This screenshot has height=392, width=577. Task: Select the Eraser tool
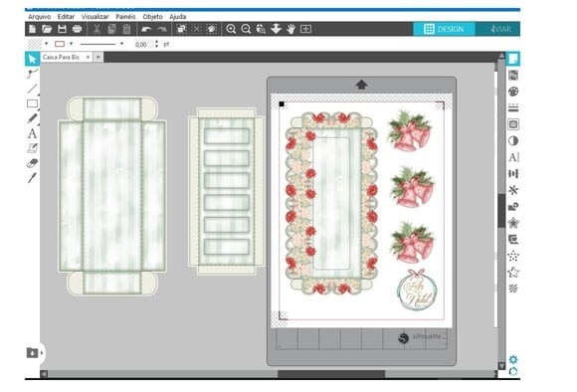pyautogui.click(x=33, y=163)
